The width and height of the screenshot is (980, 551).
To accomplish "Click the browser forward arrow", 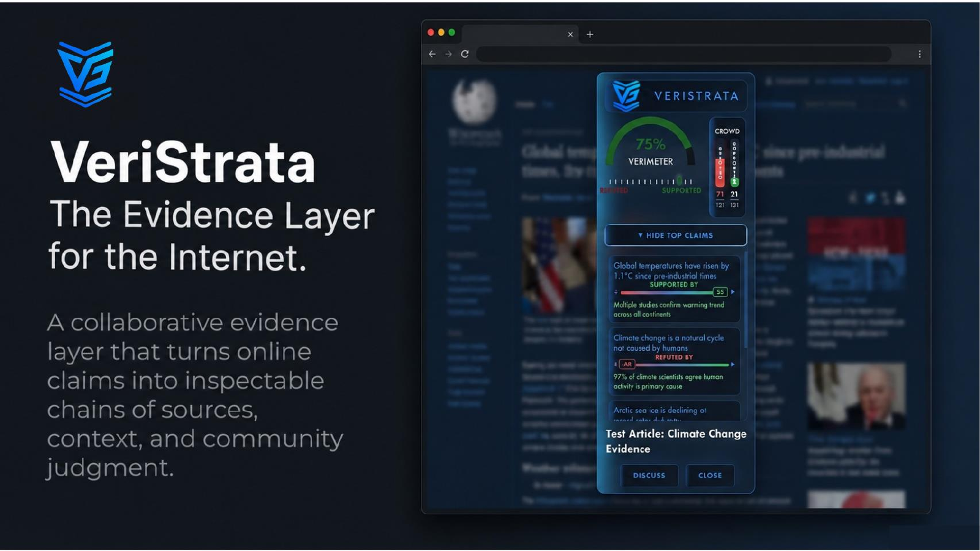I will pyautogui.click(x=448, y=54).
